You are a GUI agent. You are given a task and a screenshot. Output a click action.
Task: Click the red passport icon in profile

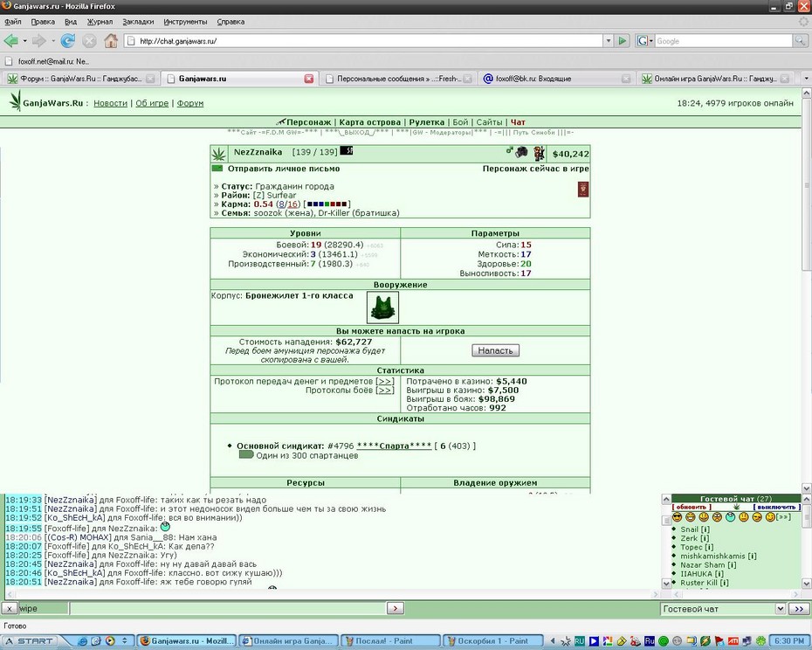click(x=583, y=190)
